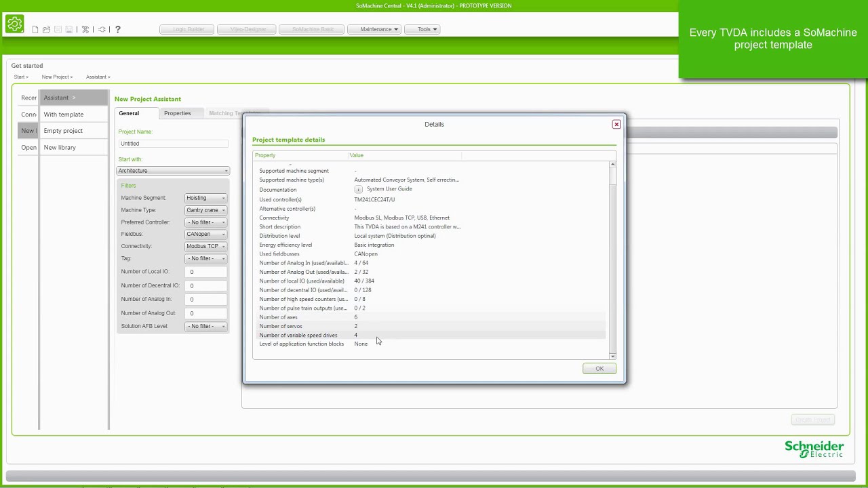Click Number of high speed counters row

click(x=431, y=299)
